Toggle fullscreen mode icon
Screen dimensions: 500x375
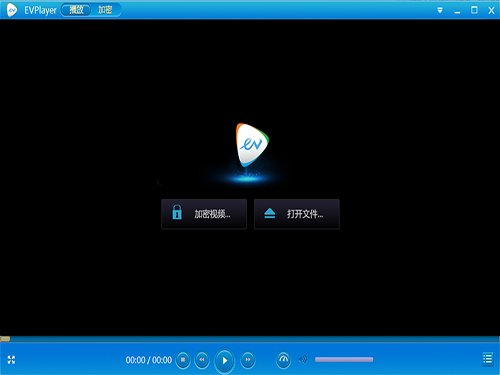[11, 360]
